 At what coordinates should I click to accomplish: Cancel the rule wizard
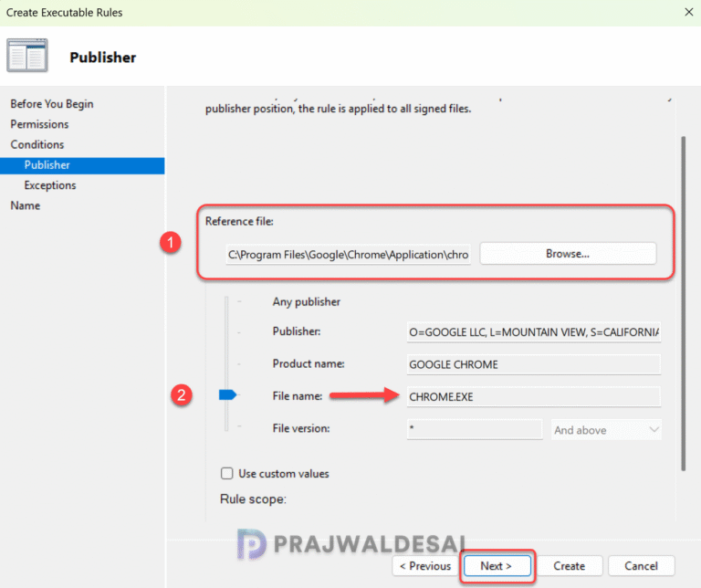[641, 566]
